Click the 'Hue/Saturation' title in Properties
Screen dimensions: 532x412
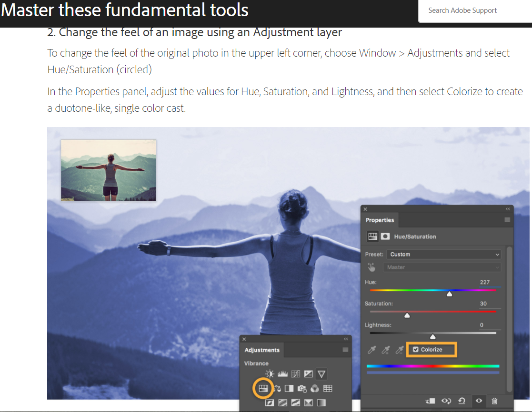pos(415,236)
